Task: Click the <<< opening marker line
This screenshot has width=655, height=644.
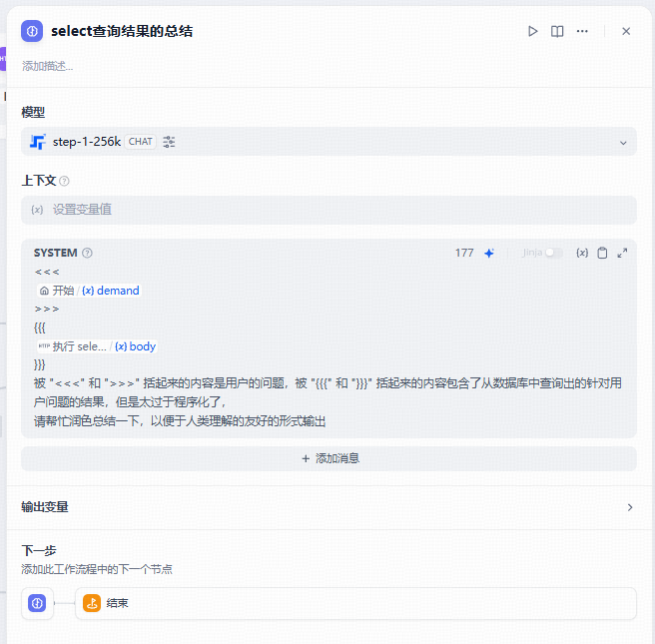Action: point(47,272)
